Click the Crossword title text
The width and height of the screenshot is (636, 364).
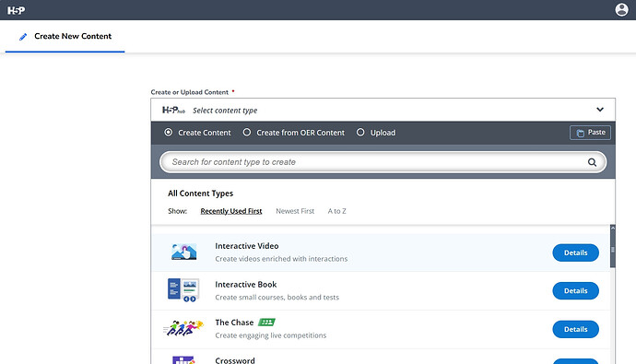(235, 360)
